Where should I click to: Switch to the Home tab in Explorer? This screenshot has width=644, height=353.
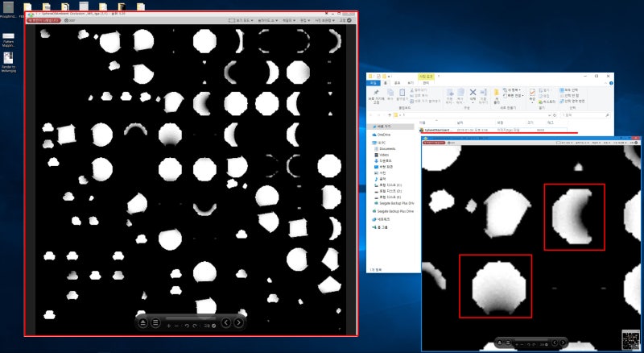(x=386, y=83)
